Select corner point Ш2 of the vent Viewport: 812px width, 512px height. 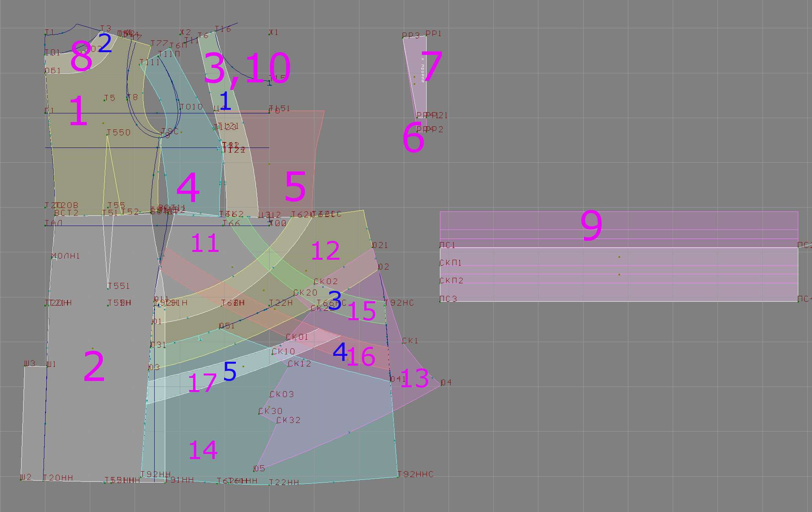click(x=21, y=479)
